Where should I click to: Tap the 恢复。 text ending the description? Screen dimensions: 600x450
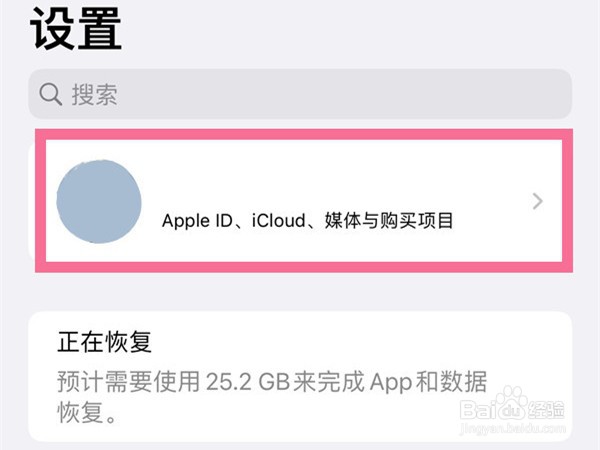87,412
